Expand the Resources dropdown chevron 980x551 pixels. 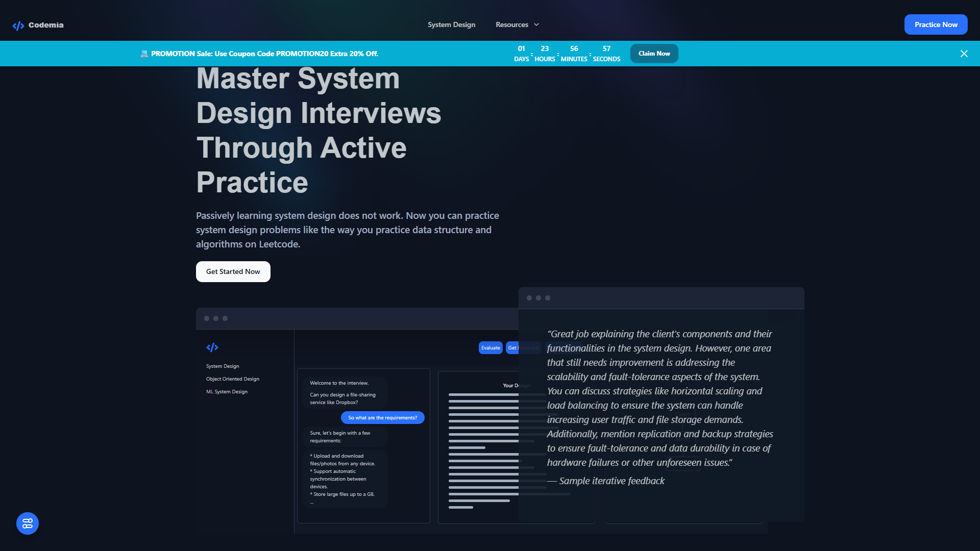[x=536, y=24]
